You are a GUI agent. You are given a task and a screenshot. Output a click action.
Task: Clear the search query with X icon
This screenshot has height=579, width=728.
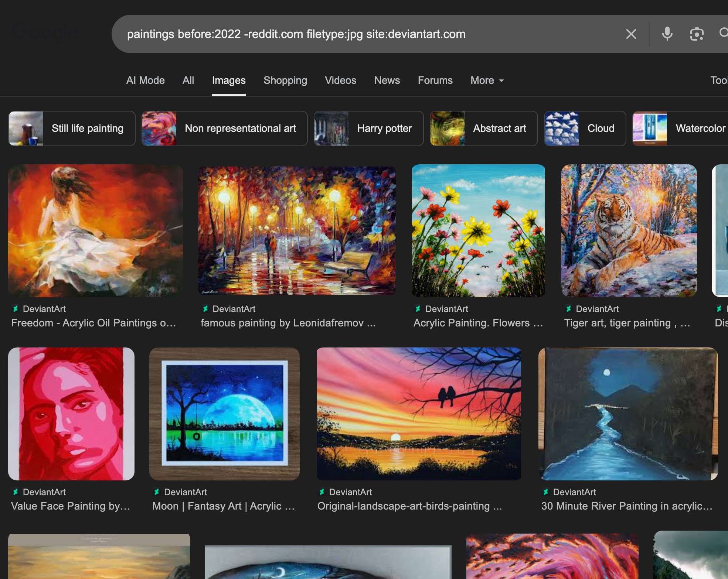pos(631,34)
